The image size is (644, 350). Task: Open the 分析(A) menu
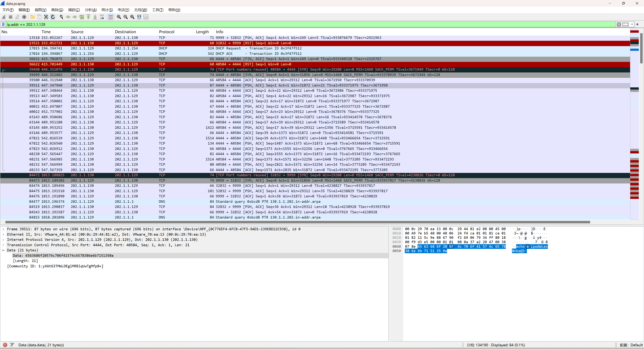[90, 10]
